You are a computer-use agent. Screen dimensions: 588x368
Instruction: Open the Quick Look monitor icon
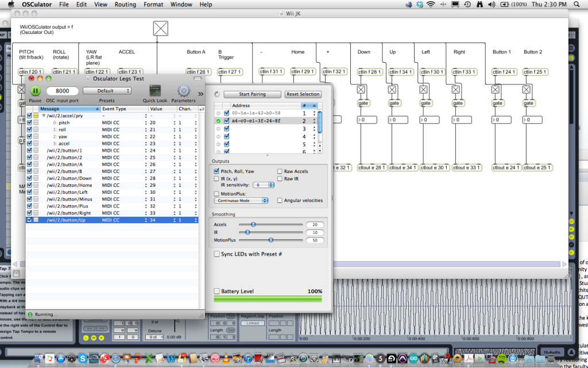[x=155, y=90]
